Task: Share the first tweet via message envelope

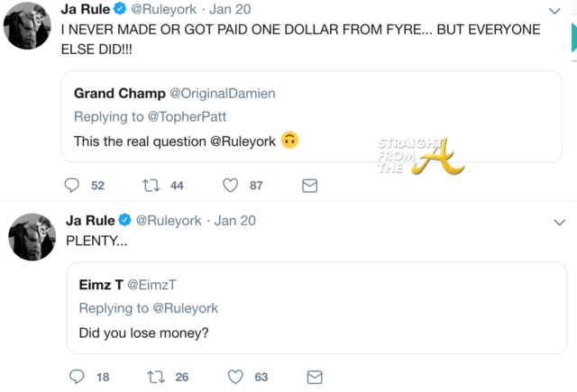Action: (309, 186)
